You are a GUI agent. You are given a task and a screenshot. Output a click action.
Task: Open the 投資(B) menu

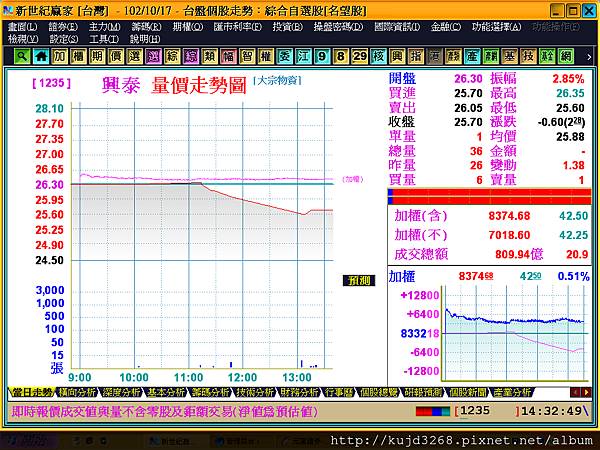pos(288,27)
